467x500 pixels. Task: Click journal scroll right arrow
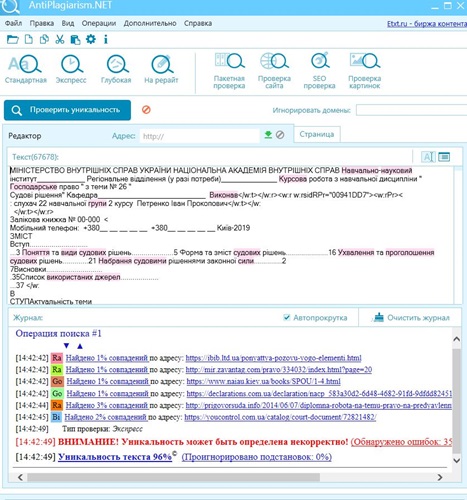click(440, 477)
